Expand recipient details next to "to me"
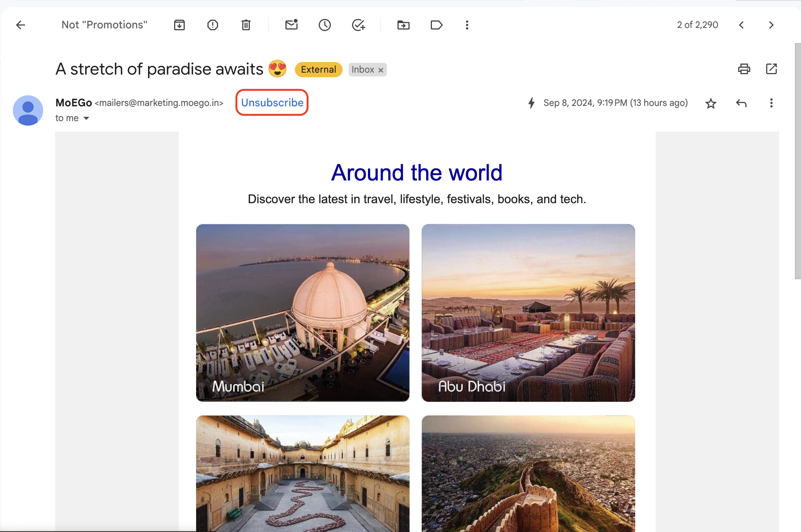The height and width of the screenshot is (532, 801). click(x=86, y=118)
